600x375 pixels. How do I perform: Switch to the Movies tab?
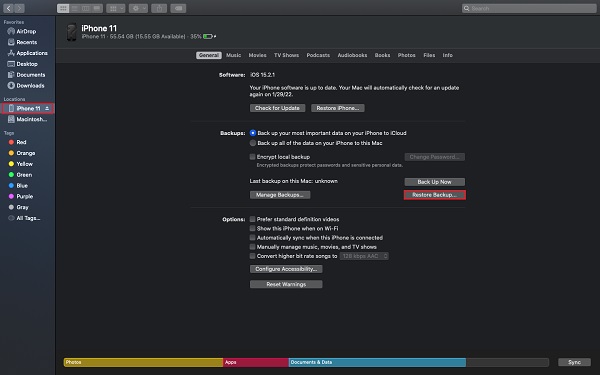(x=258, y=55)
